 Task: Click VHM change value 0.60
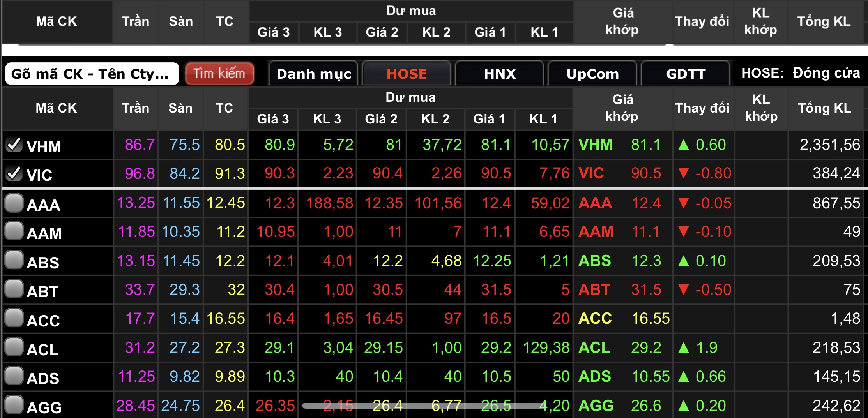[x=711, y=145]
